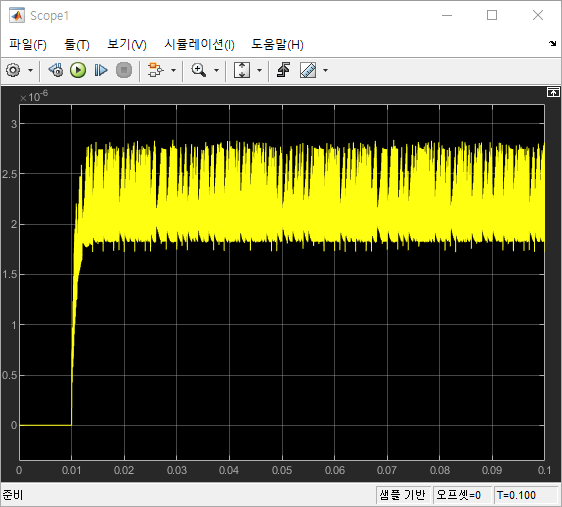Open the zoom tool dropdown arrow
The height and width of the screenshot is (507, 562).
pos(216,70)
